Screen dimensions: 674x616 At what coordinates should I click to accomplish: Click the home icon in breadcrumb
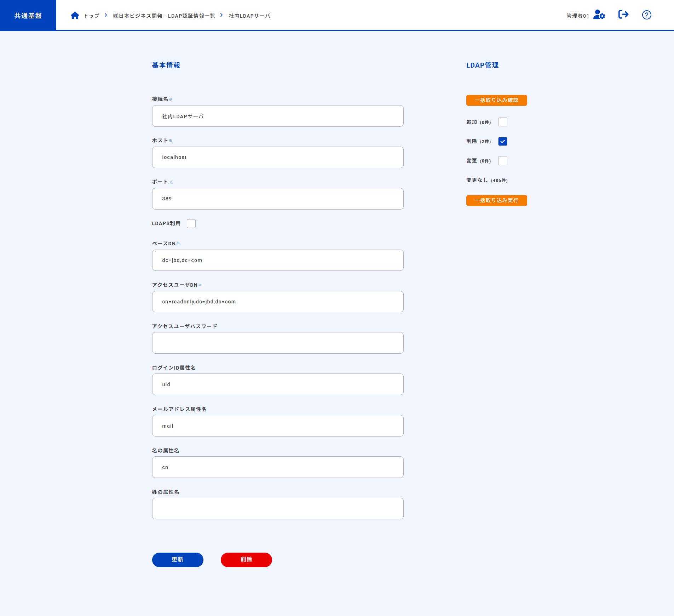(x=75, y=16)
